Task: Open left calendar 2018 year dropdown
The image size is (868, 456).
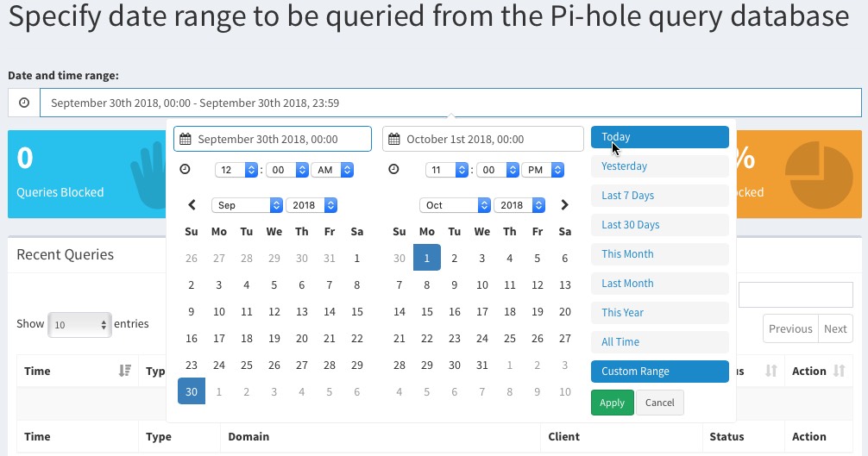Action: tap(311, 205)
